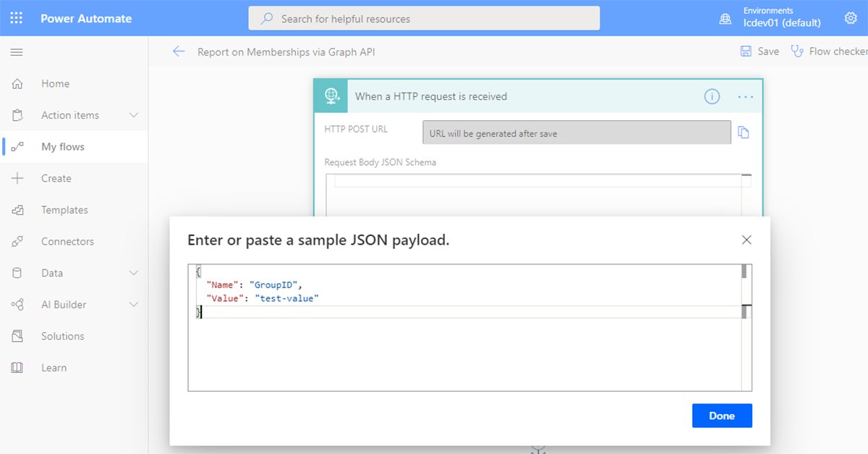Open Settings gear icon

[850, 18]
